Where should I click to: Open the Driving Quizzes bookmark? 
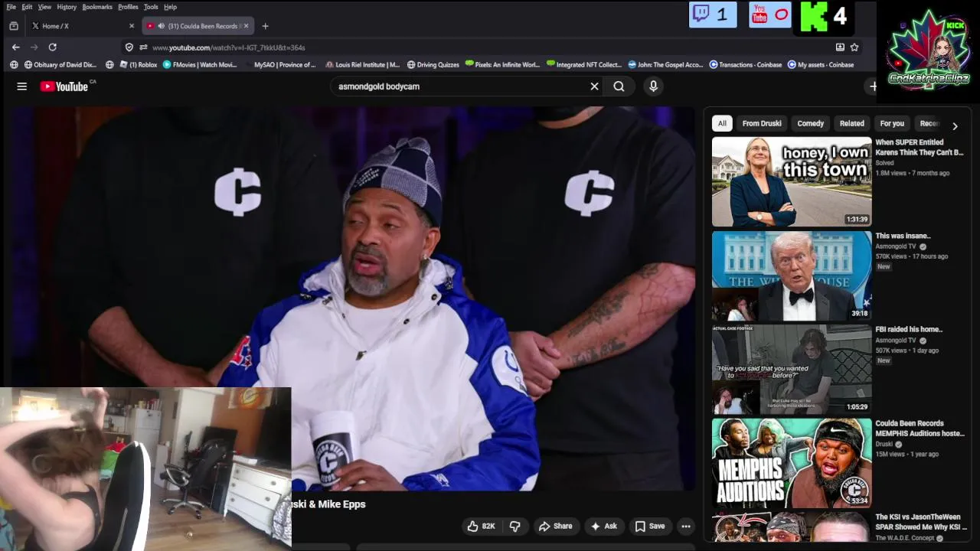pos(433,65)
